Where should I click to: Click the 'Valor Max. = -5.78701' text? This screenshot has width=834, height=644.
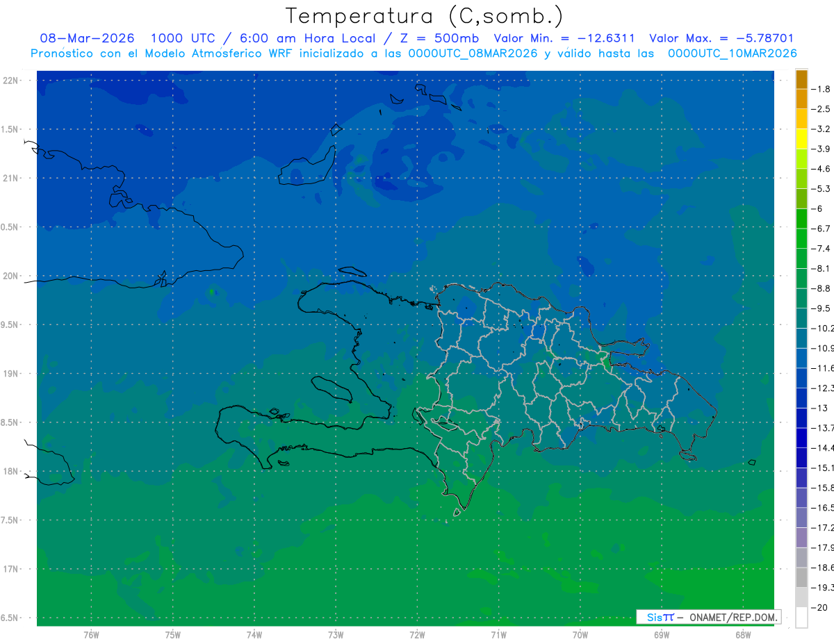coord(721,38)
